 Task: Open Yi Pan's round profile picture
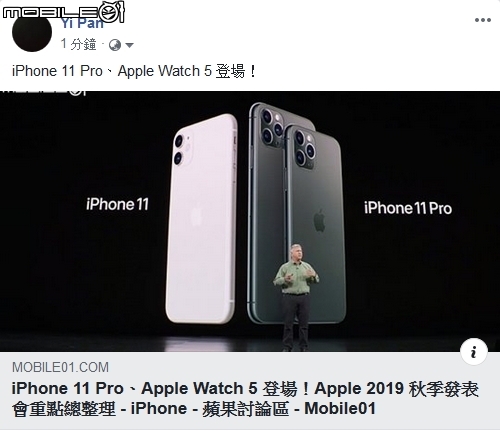click(32, 32)
